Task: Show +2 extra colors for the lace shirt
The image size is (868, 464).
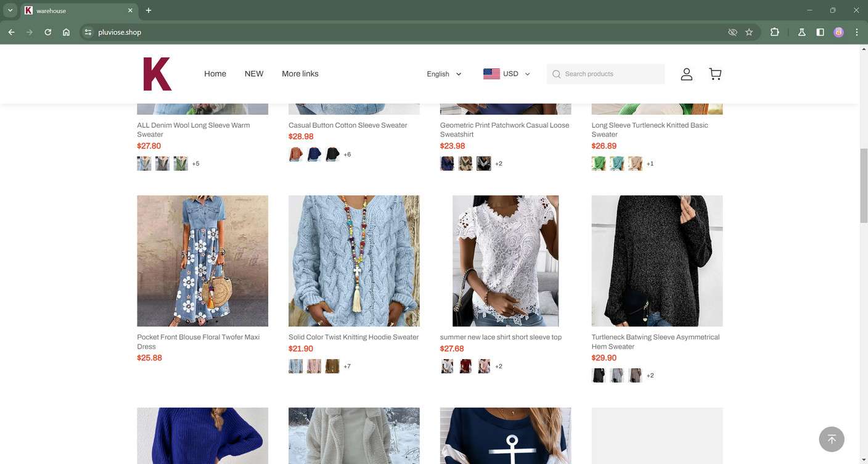Action: pos(498,366)
